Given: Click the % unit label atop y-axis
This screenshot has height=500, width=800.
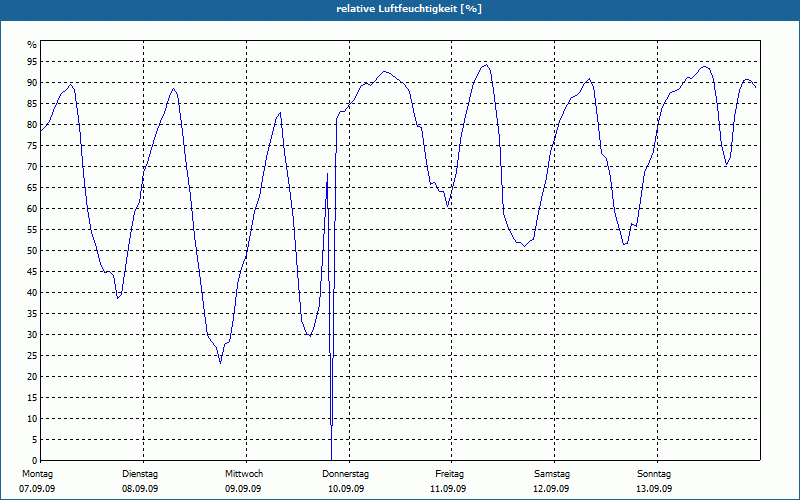Looking at the screenshot, I should point(32,45).
